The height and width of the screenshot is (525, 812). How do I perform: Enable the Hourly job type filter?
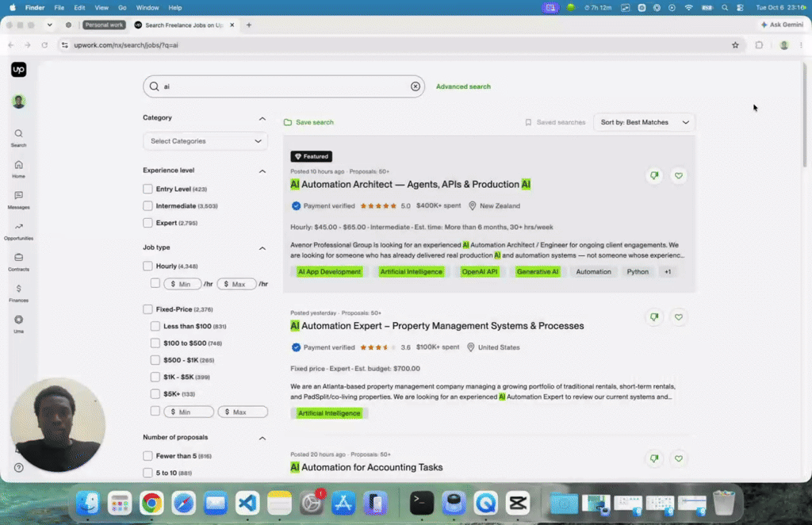[x=147, y=266]
